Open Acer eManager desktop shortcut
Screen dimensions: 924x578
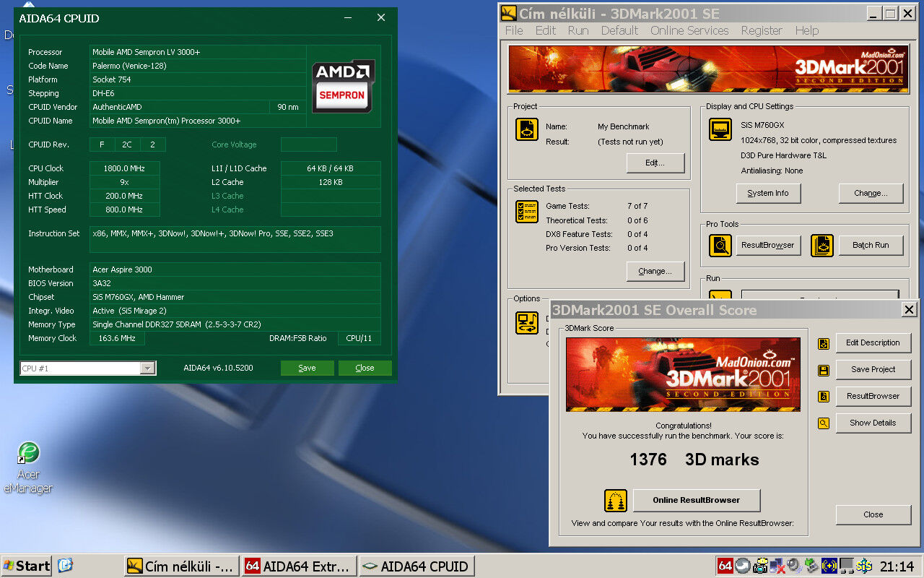(x=28, y=467)
